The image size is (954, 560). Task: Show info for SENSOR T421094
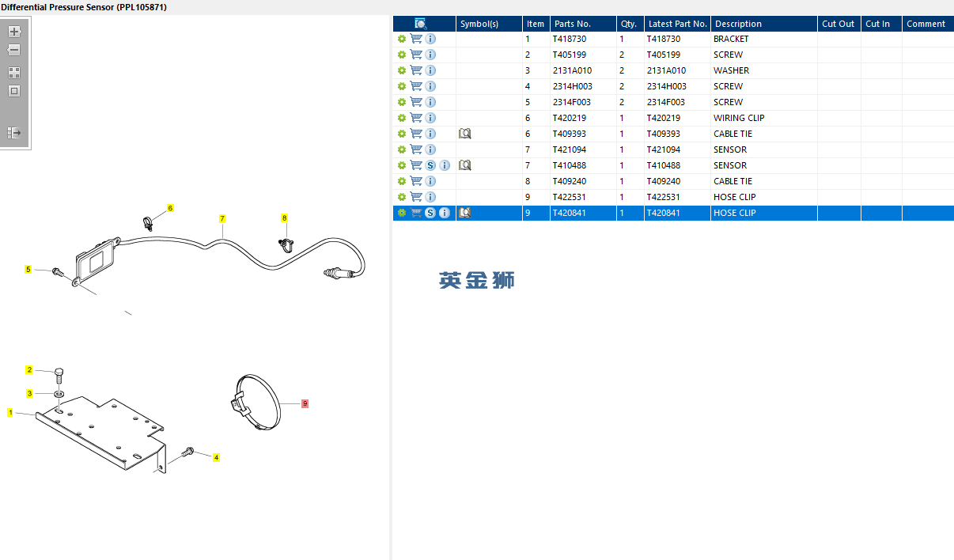click(430, 149)
